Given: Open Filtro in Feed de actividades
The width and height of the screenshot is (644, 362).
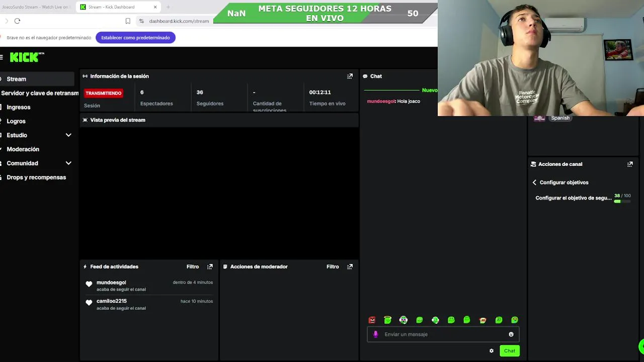Looking at the screenshot, I should 193,266.
